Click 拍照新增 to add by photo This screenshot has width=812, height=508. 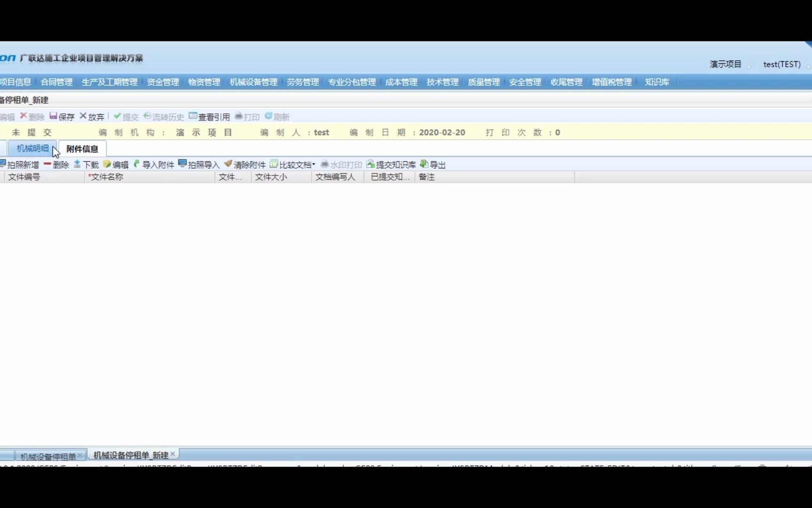[x=19, y=164]
